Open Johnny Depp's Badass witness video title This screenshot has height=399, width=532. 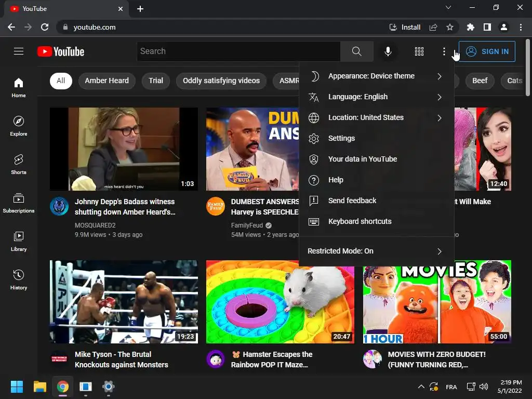click(125, 207)
